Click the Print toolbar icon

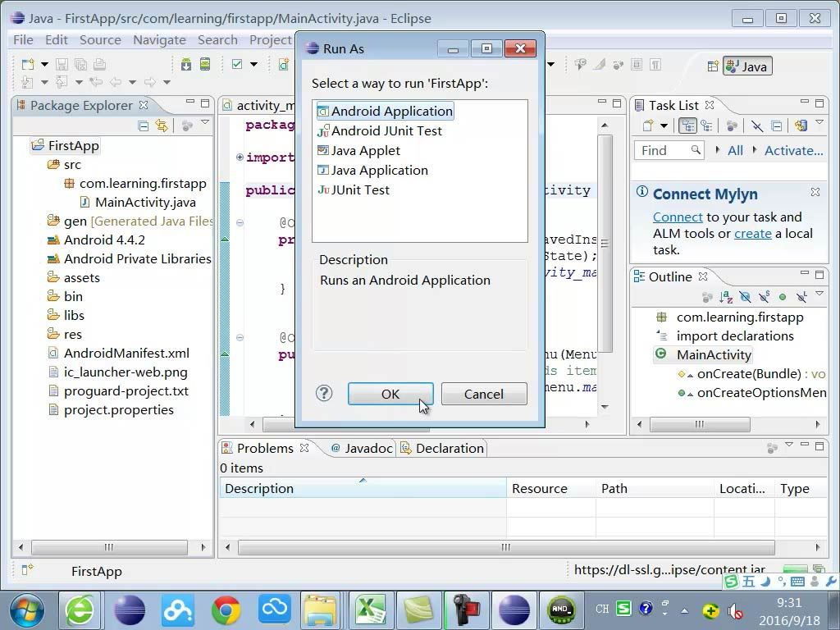tap(99, 65)
